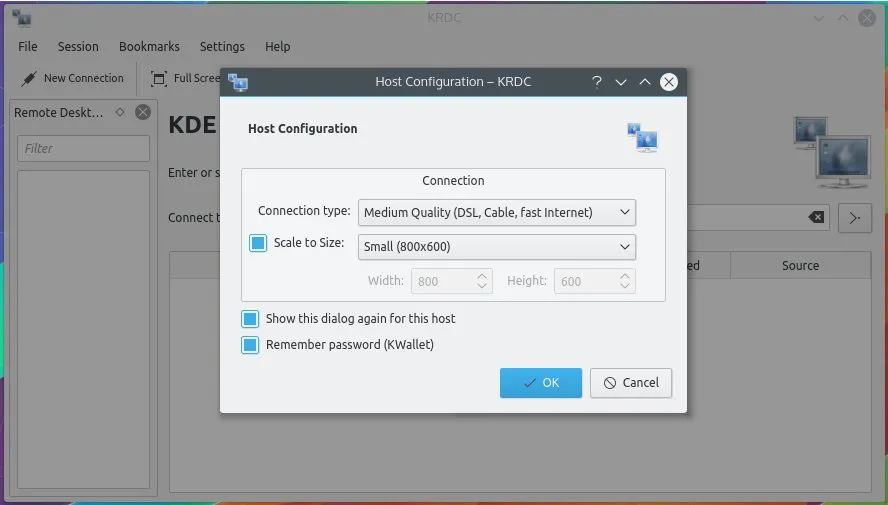Click the Full Screen toolbar icon

[x=158, y=78]
